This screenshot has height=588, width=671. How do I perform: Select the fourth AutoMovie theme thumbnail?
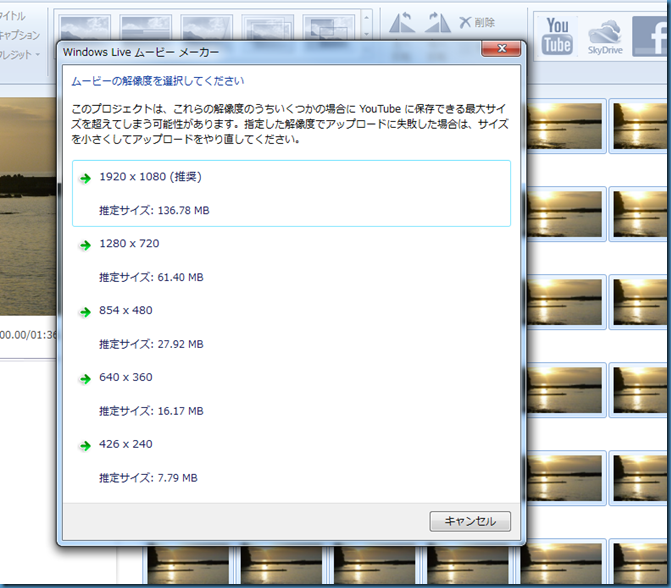click(x=267, y=27)
